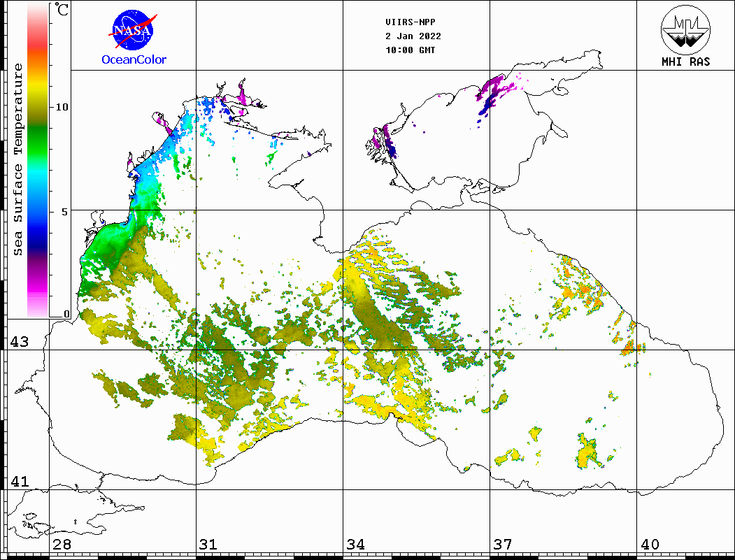Click the °C unit label
The width and height of the screenshot is (735, 560).
(62, 9)
